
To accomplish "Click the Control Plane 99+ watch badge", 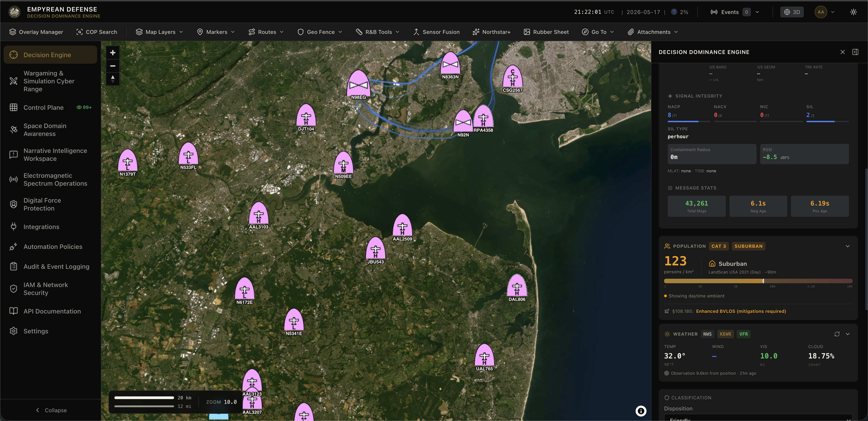I will (84, 108).
